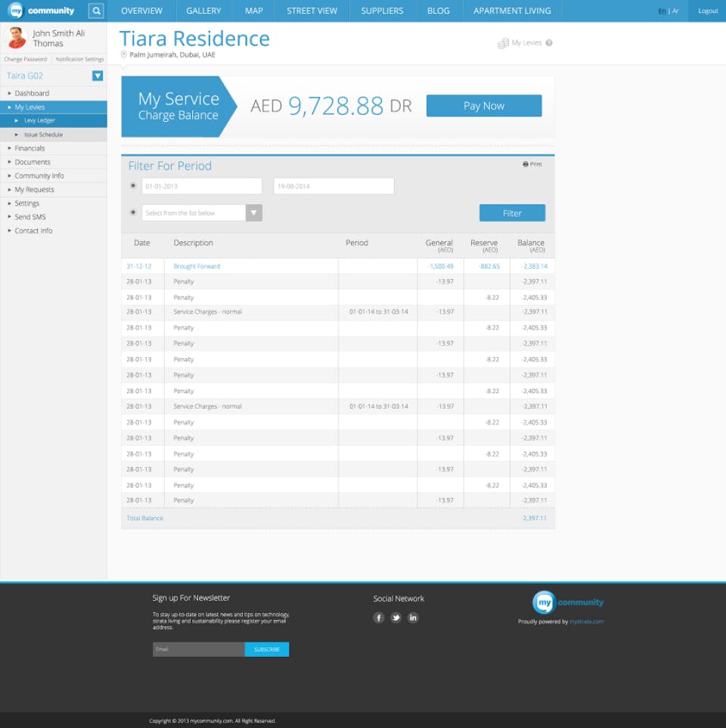Open the Blog nav tab

(x=439, y=11)
